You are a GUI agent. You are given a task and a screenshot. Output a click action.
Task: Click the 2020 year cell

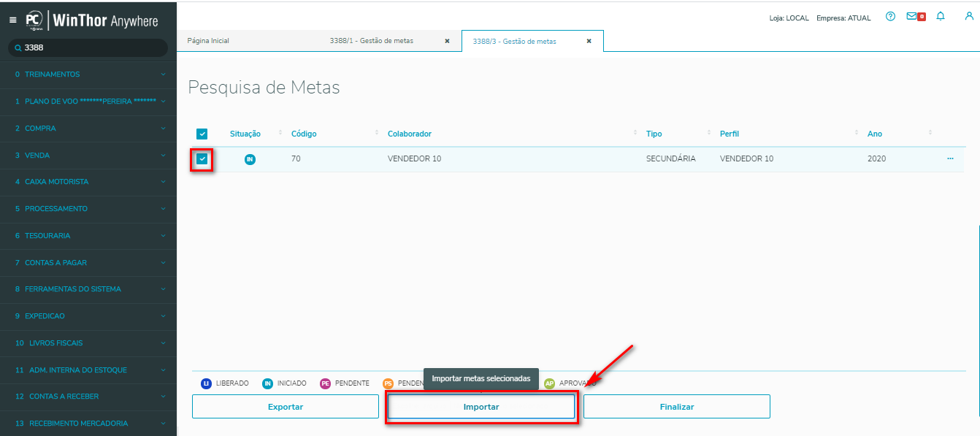[877, 158]
